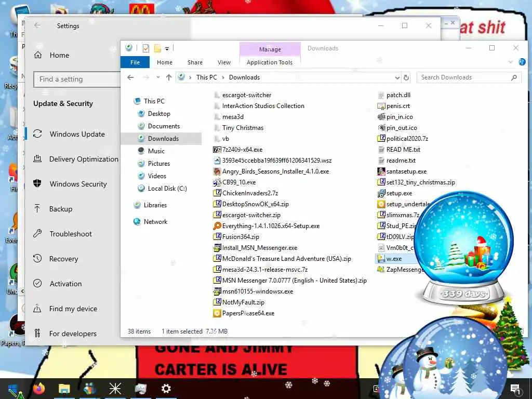Open the File tab in Explorer ribbon
The width and height of the screenshot is (532, 399).
point(135,62)
